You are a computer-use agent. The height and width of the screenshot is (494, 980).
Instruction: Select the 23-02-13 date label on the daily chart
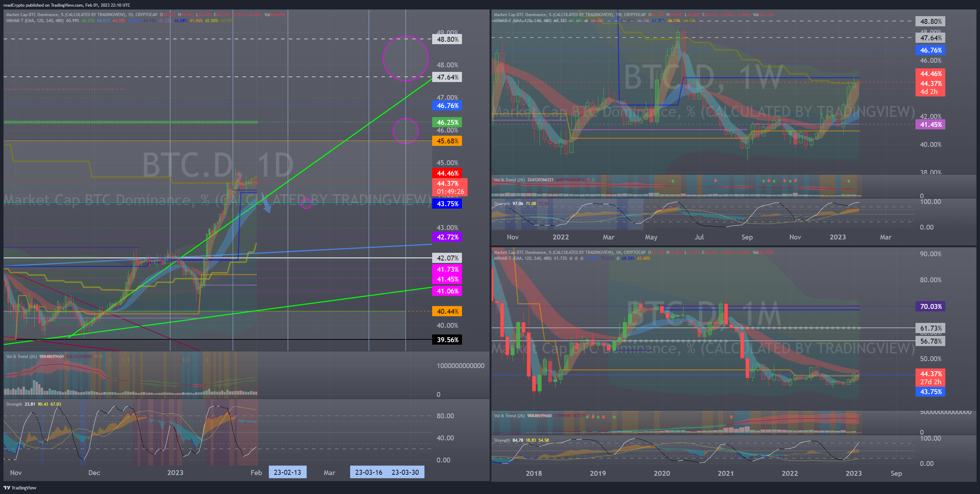(x=287, y=472)
